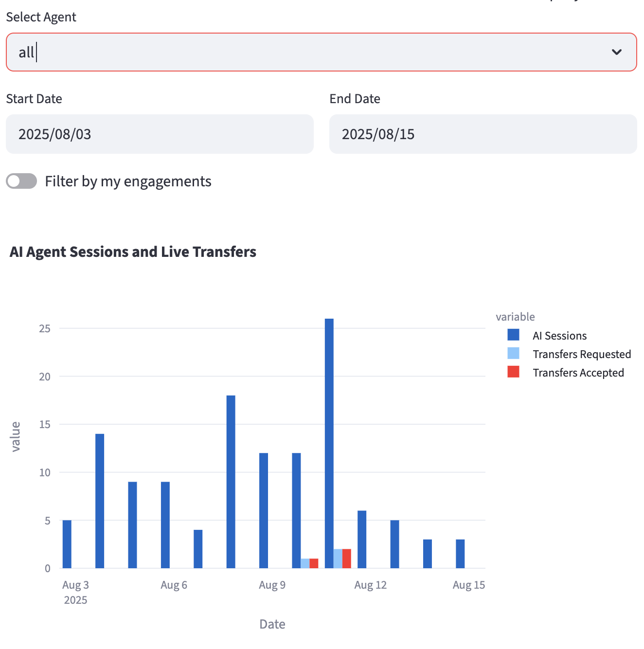Click the 14-value AI Sessions bar
The width and height of the screenshot is (644, 649).
coord(100,501)
